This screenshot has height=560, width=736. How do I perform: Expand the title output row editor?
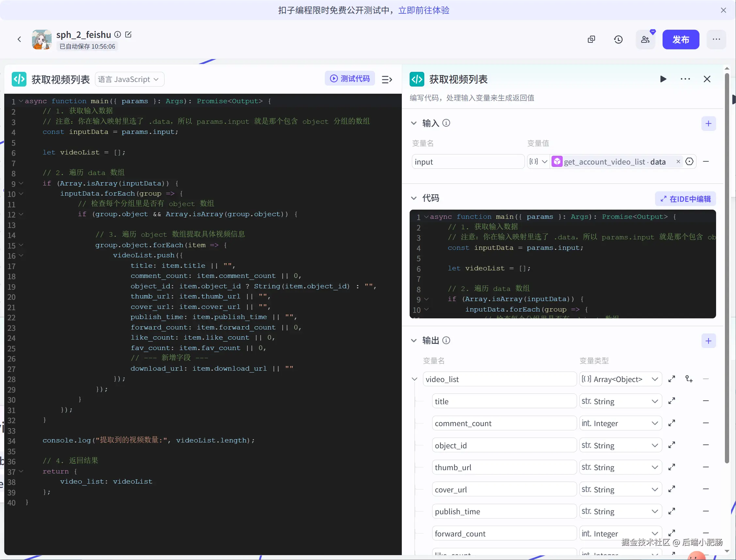672,401
